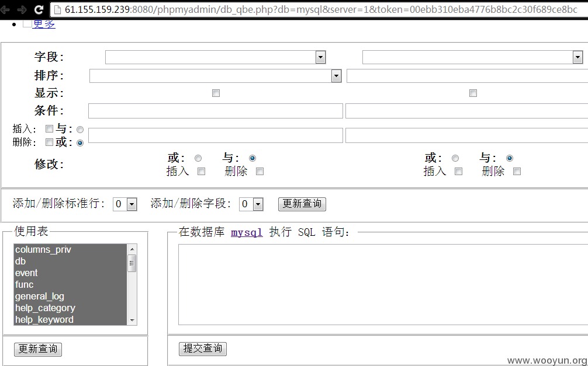Screen dimensions: 588x366
Task: Open the 添加/删除字段 dropdown
Action: click(251, 204)
